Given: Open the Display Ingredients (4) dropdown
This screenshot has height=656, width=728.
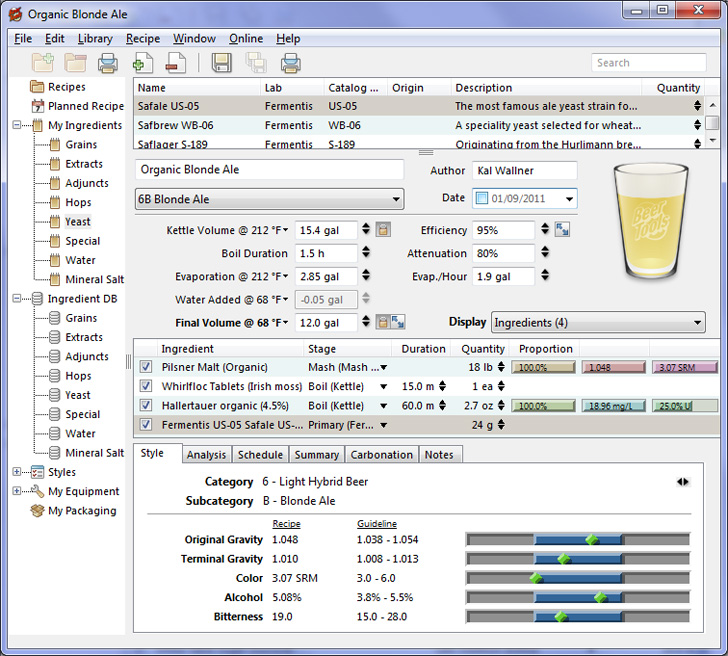Looking at the screenshot, I should (x=597, y=322).
